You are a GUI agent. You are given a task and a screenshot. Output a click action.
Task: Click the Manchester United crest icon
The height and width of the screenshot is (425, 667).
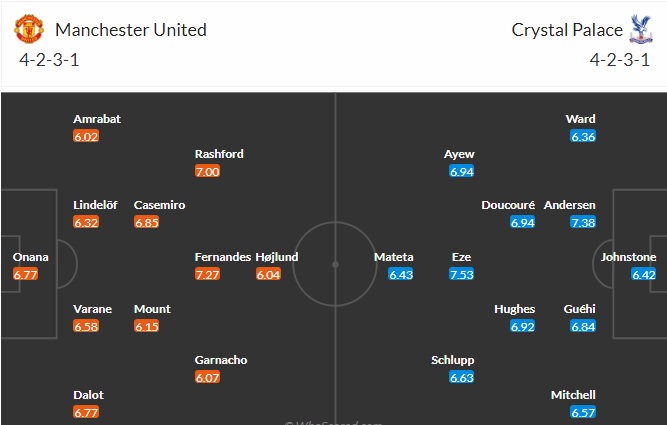29,29
